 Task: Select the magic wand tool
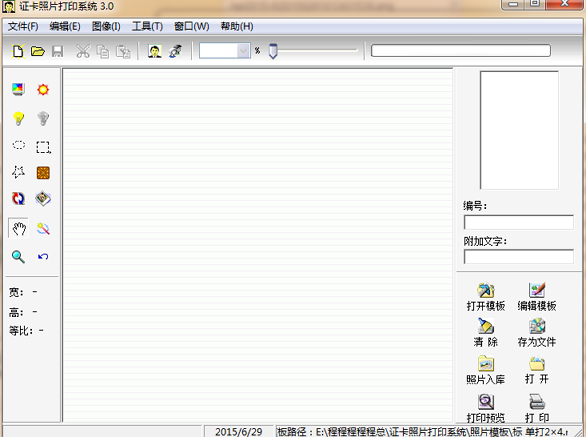pyautogui.click(x=43, y=228)
